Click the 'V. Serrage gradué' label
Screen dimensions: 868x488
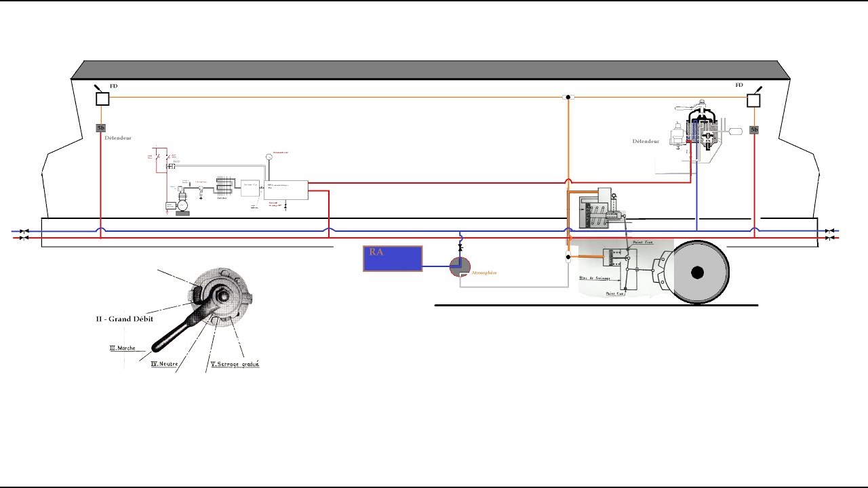point(235,364)
